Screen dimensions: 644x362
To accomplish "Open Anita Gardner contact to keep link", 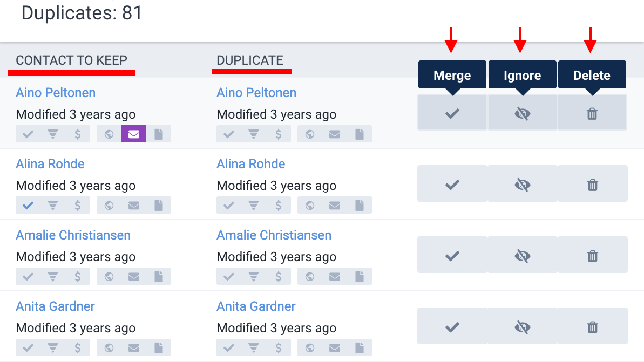I will click(x=56, y=306).
